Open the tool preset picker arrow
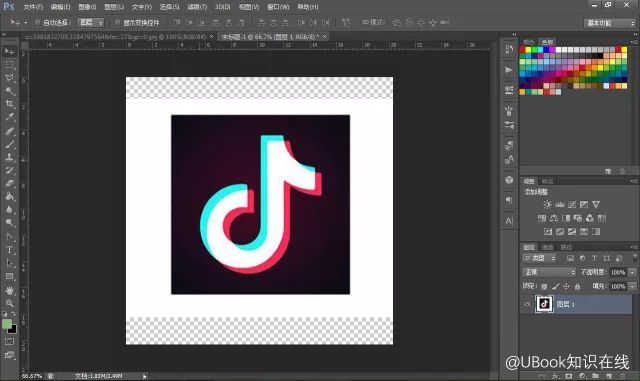Screen dimensions: 640x381 (26, 22)
